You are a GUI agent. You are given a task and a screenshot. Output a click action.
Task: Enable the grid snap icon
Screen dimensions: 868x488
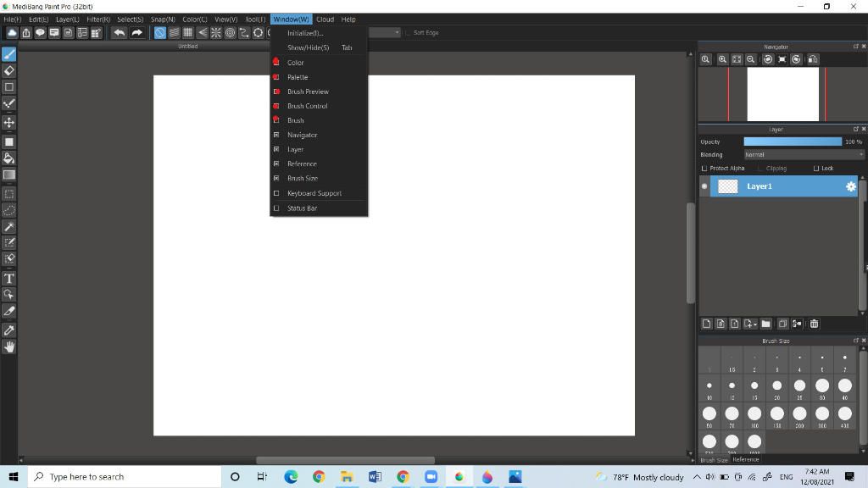(x=188, y=33)
